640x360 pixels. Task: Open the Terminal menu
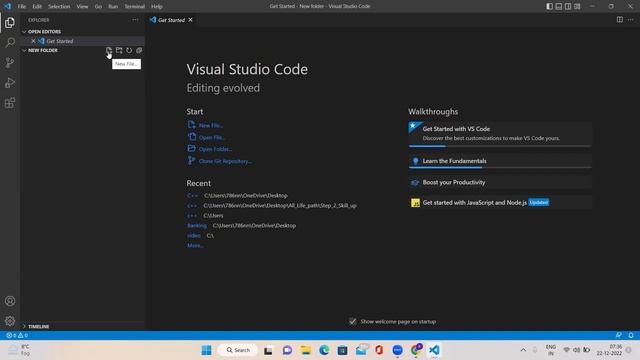tap(135, 7)
